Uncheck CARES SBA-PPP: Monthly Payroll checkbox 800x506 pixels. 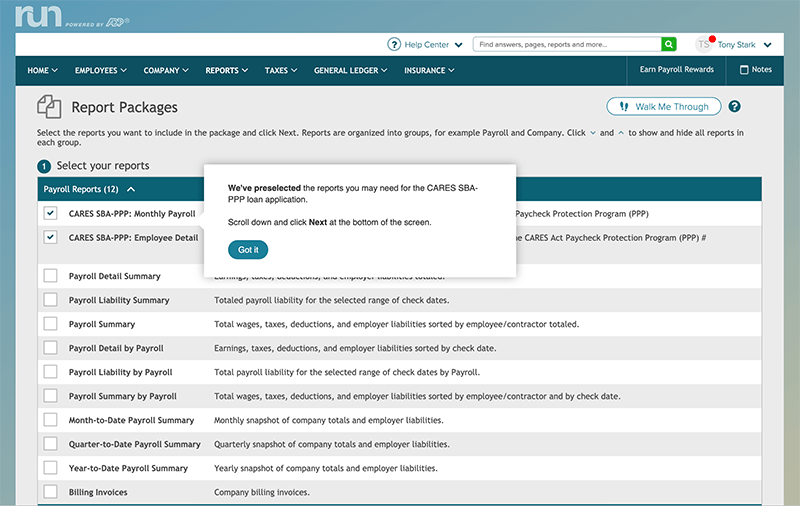tap(50, 213)
